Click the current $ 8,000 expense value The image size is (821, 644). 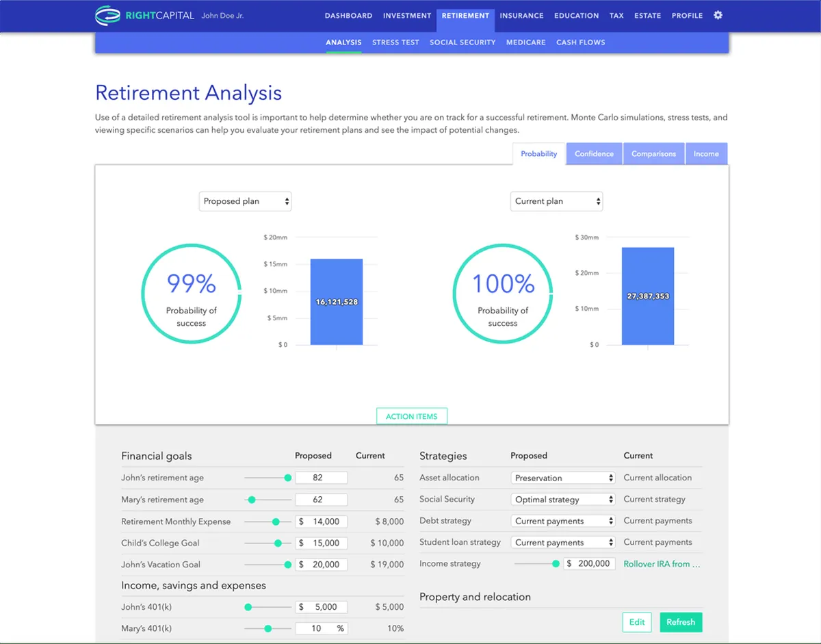coord(389,521)
